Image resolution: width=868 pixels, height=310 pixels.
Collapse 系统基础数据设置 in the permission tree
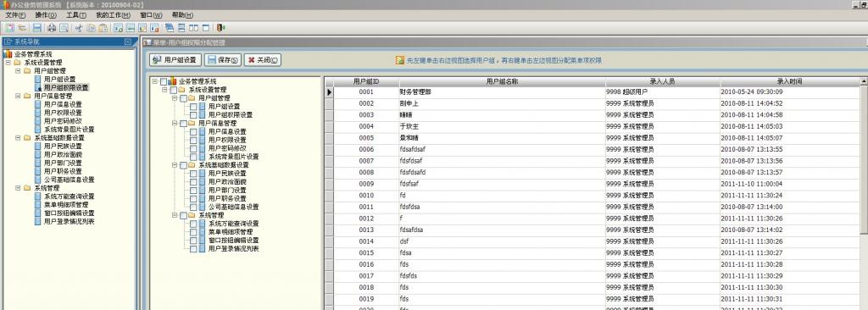pyautogui.click(x=175, y=165)
